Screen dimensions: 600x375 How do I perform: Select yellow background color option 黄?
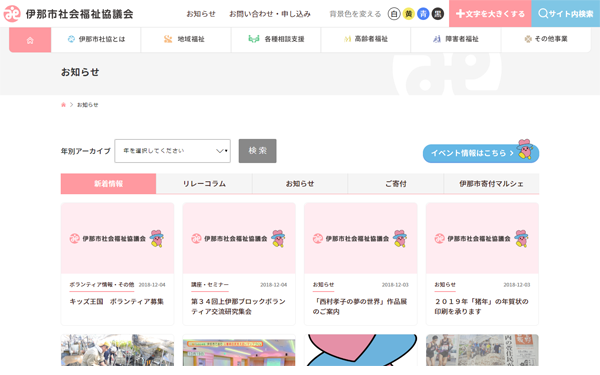coord(409,14)
